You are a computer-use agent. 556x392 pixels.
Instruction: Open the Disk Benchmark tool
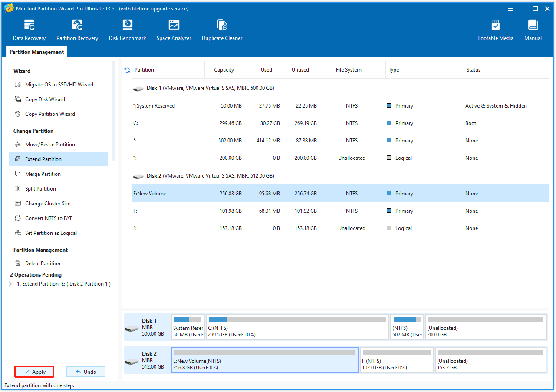point(127,30)
